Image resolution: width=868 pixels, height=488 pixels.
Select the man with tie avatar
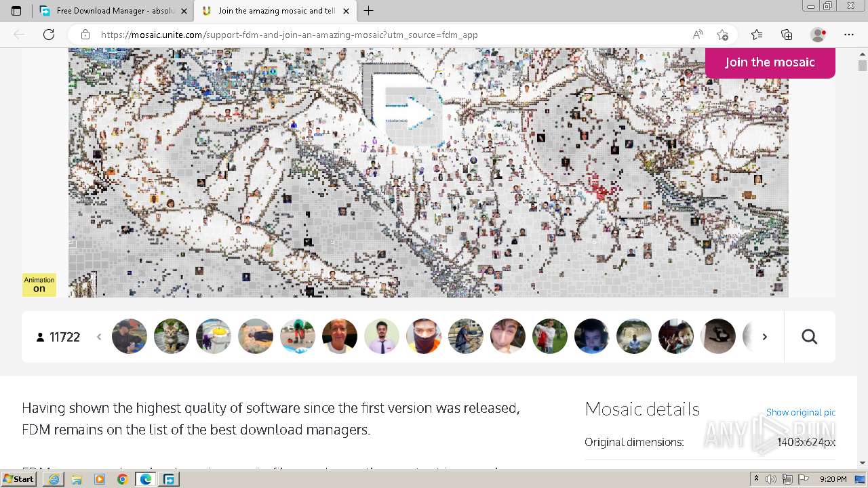click(x=382, y=336)
